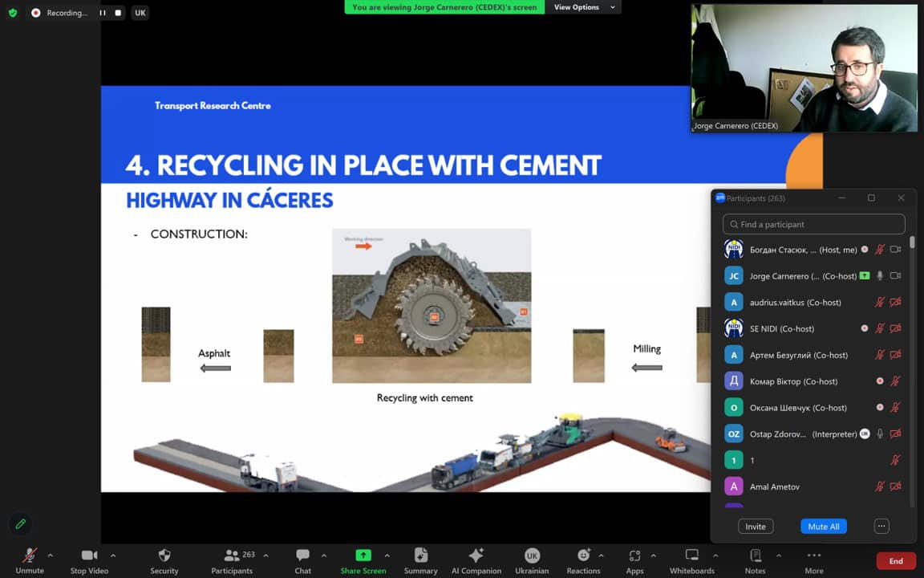
Task: Click the Invite button
Action: [x=755, y=527]
